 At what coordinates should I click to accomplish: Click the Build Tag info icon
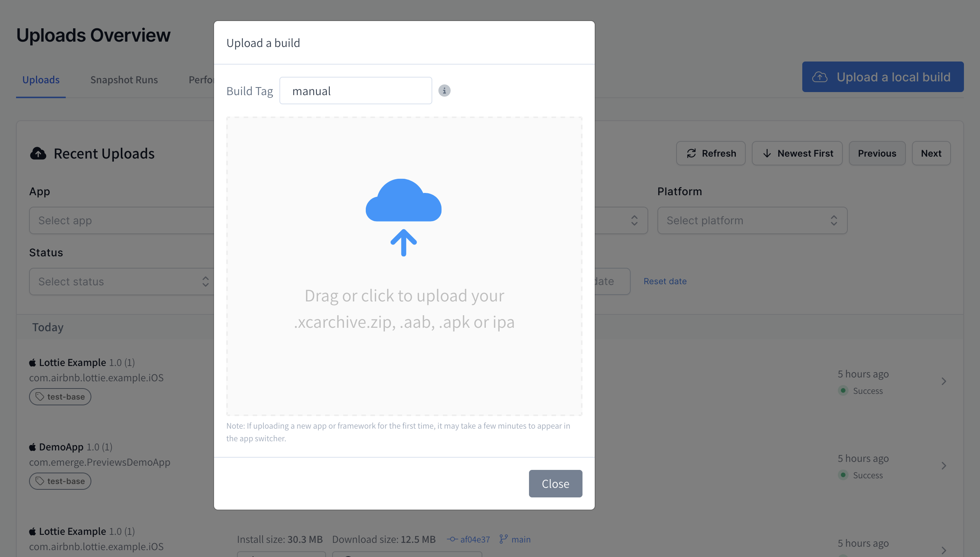pyautogui.click(x=444, y=91)
